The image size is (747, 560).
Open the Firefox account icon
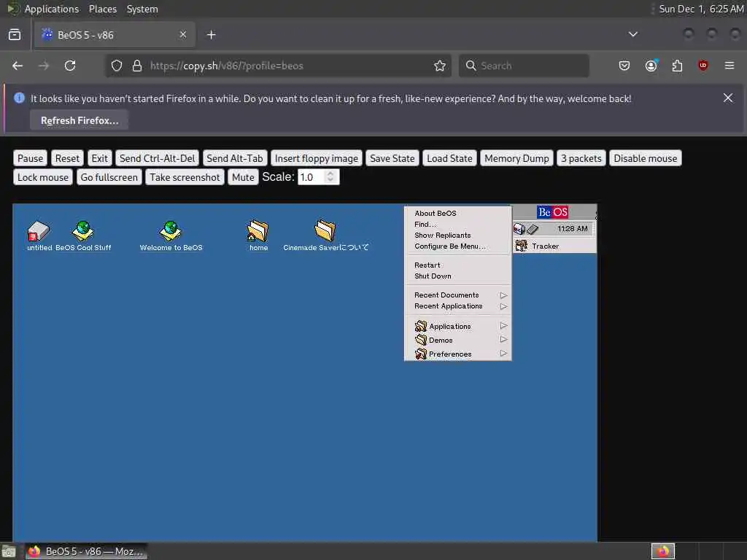coord(651,66)
